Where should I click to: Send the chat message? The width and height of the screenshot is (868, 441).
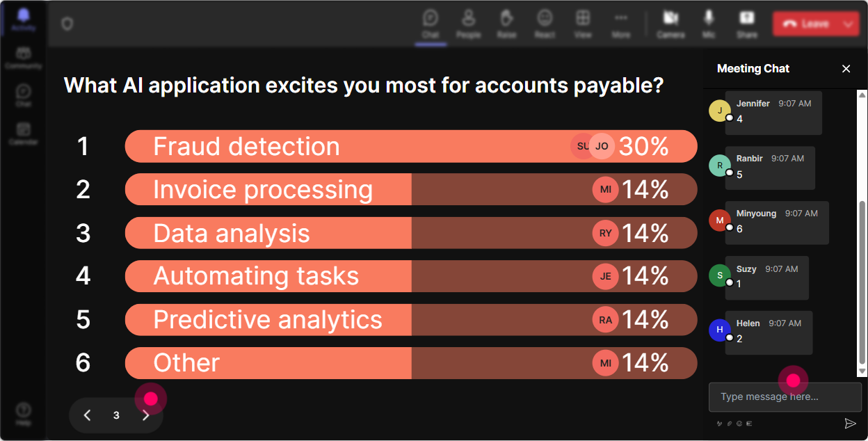tap(849, 423)
